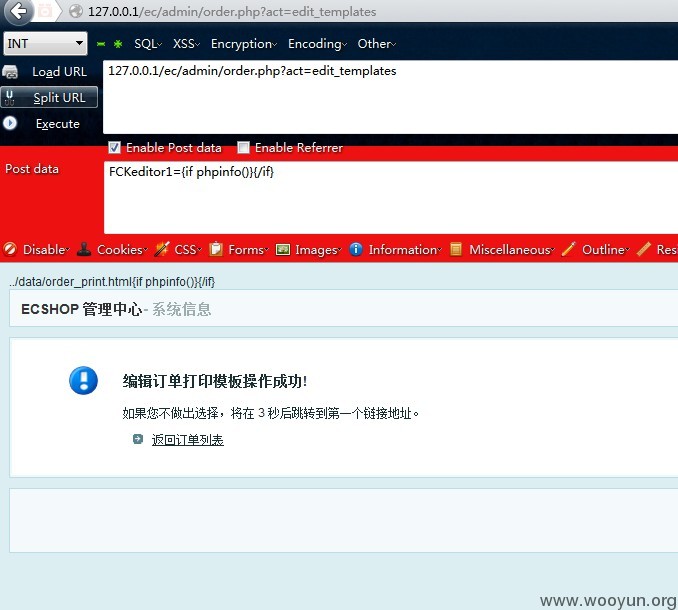Expand the Outline menu
Viewport: 678px width, 610px height.
click(x=605, y=249)
